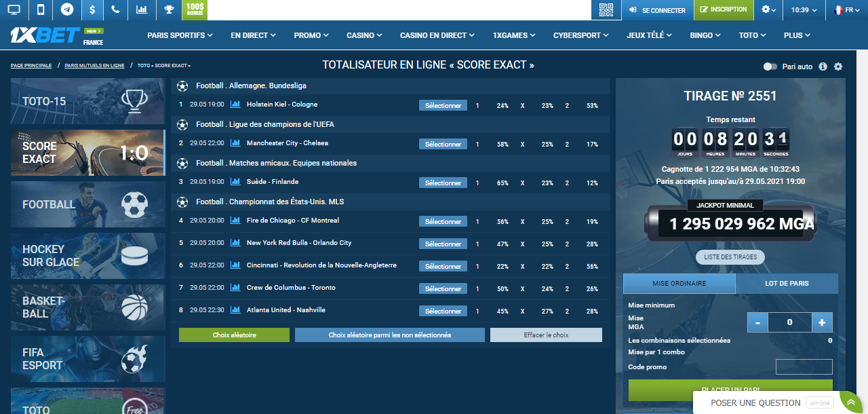
Task: Open LISTE DES TIRAGES
Action: (730, 257)
